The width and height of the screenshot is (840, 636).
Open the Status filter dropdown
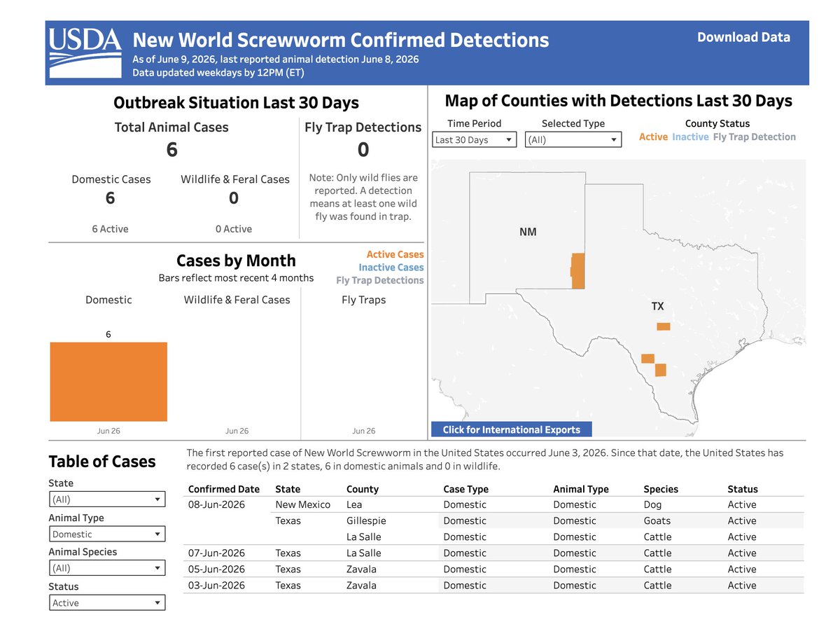pos(107,602)
